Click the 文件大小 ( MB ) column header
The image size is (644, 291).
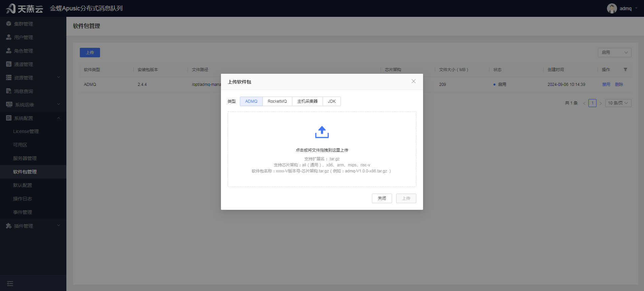pyautogui.click(x=454, y=70)
